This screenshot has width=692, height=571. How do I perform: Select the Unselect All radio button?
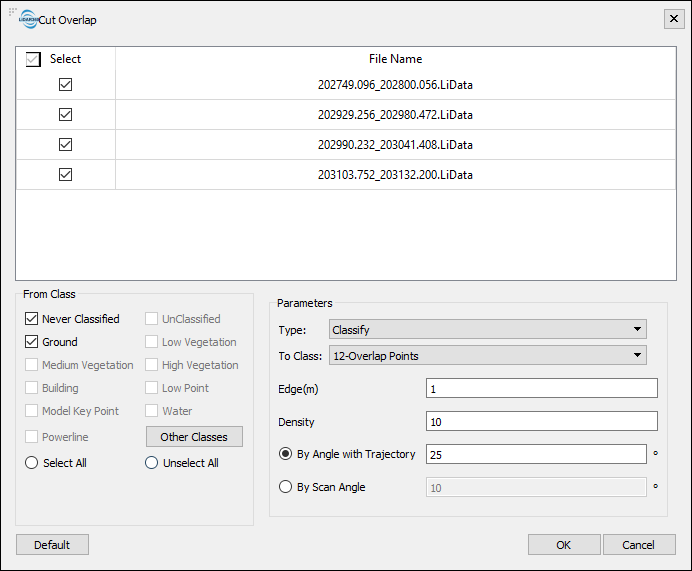151,462
